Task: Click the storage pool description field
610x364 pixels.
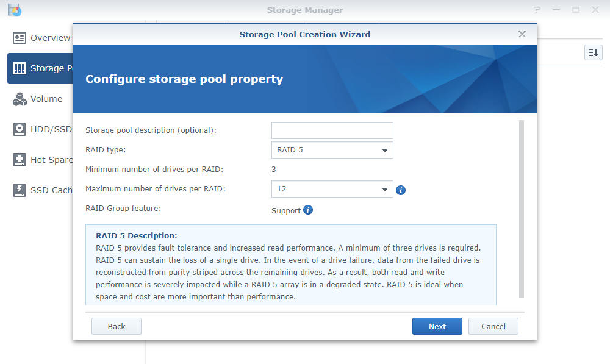Action: pyautogui.click(x=332, y=130)
